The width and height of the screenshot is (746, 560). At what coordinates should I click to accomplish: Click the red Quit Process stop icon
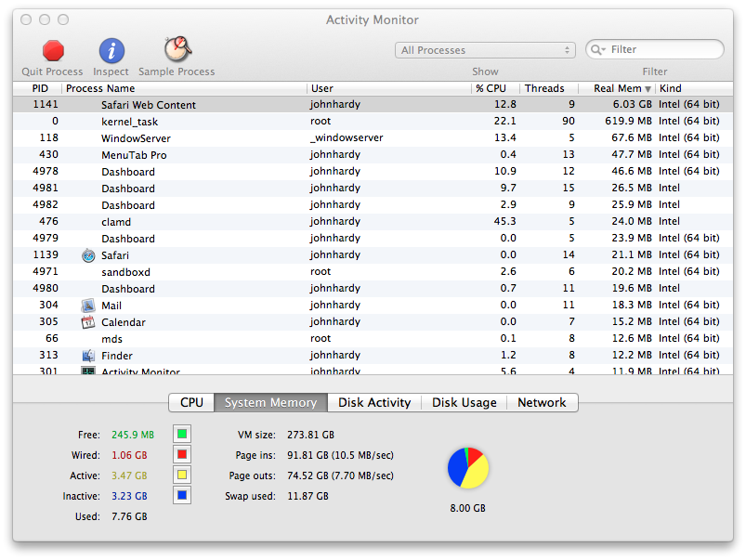click(x=53, y=51)
